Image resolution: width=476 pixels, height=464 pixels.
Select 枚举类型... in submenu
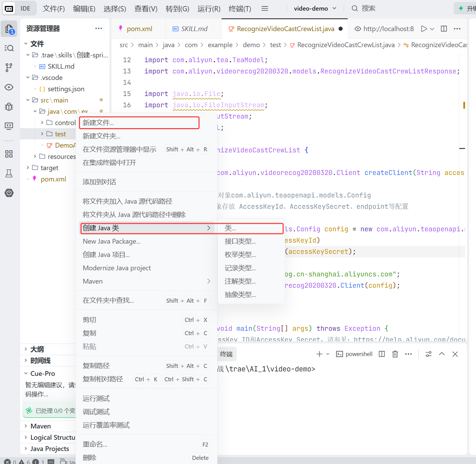pyautogui.click(x=251, y=255)
